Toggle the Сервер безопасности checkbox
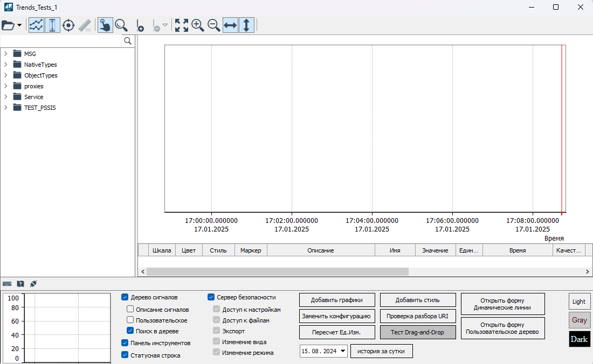This screenshot has height=364, width=593. click(x=211, y=297)
